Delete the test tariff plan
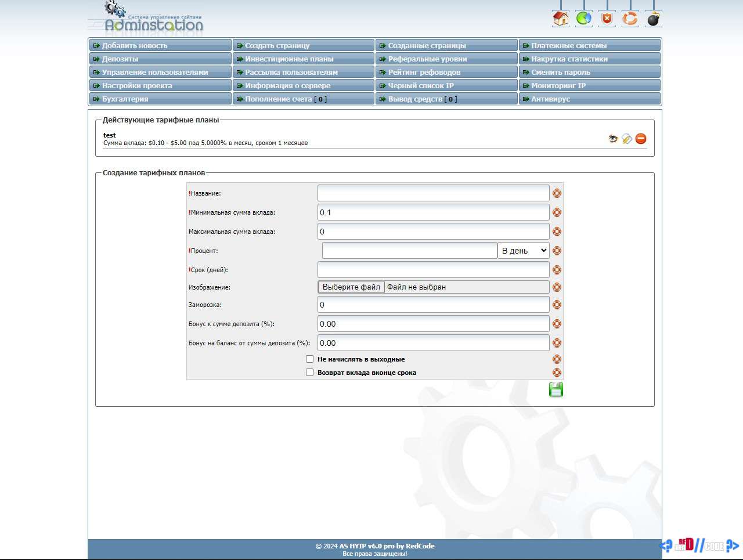This screenshot has width=743, height=560. coord(641,138)
